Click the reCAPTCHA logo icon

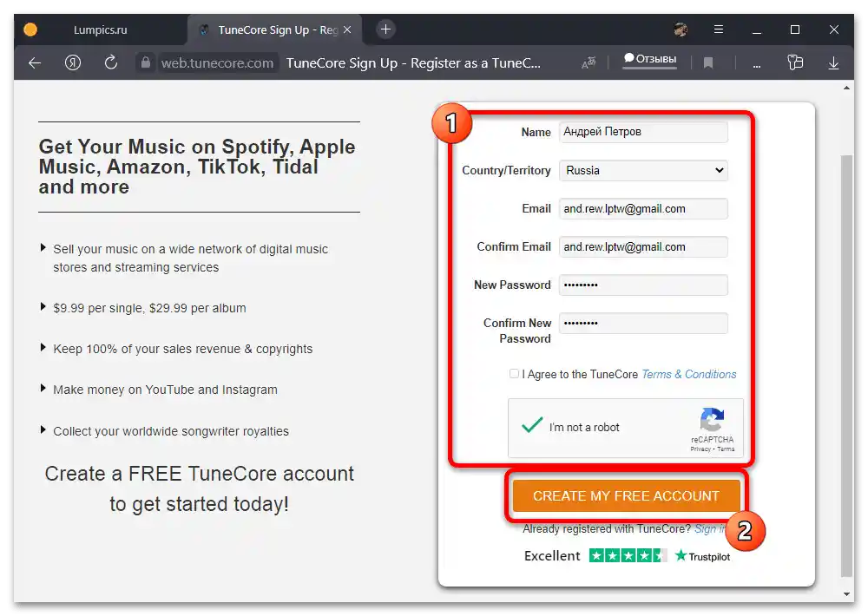click(712, 419)
